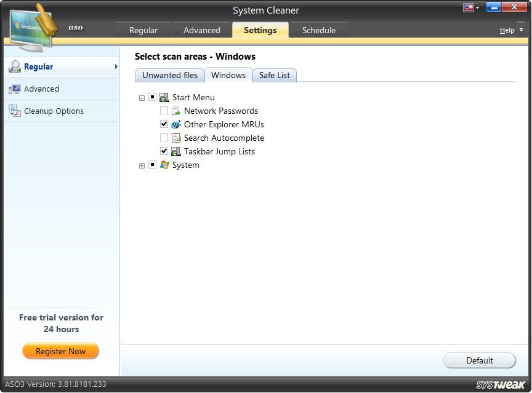
Task: Expand the System tree node
Action: point(142,165)
